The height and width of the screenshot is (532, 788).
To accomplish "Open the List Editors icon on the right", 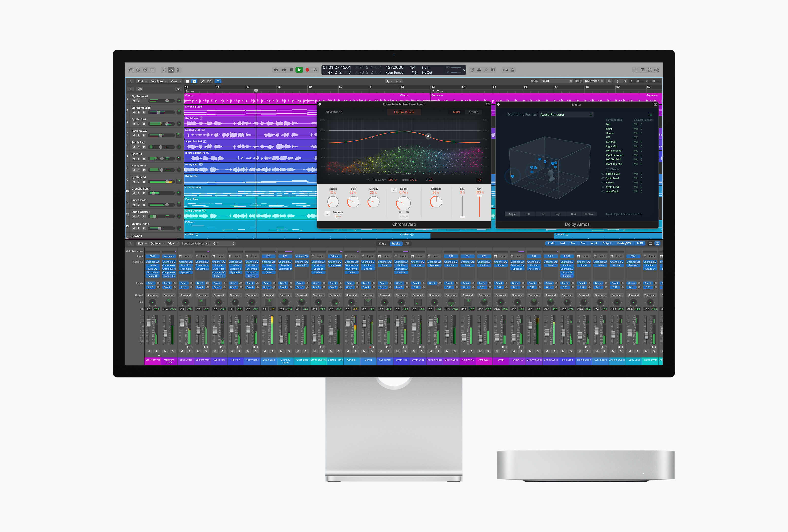I will tap(636, 70).
